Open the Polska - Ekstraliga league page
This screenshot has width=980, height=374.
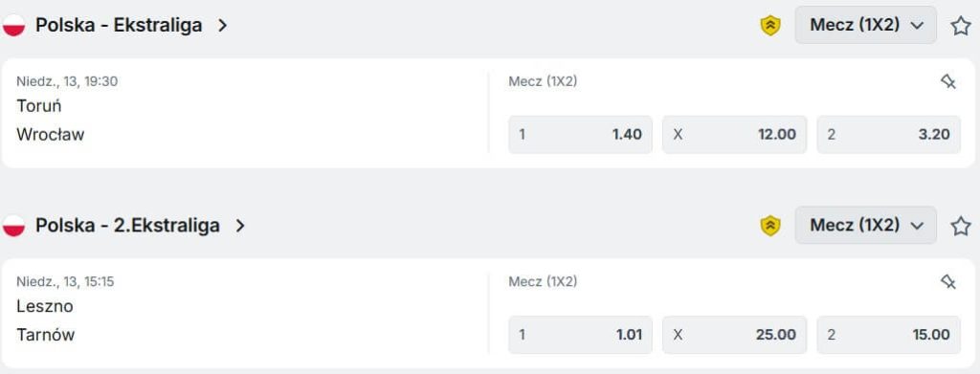coord(119,26)
